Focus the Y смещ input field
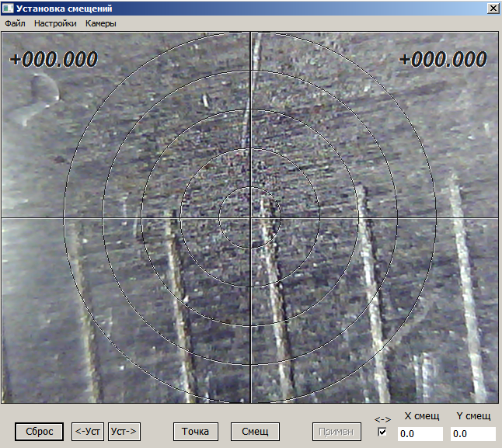 [472, 434]
